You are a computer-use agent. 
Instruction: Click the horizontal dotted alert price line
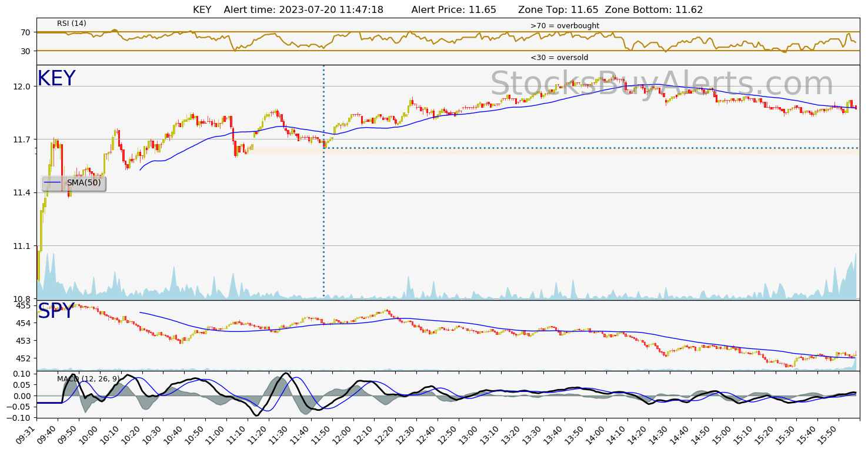(590, 148)
